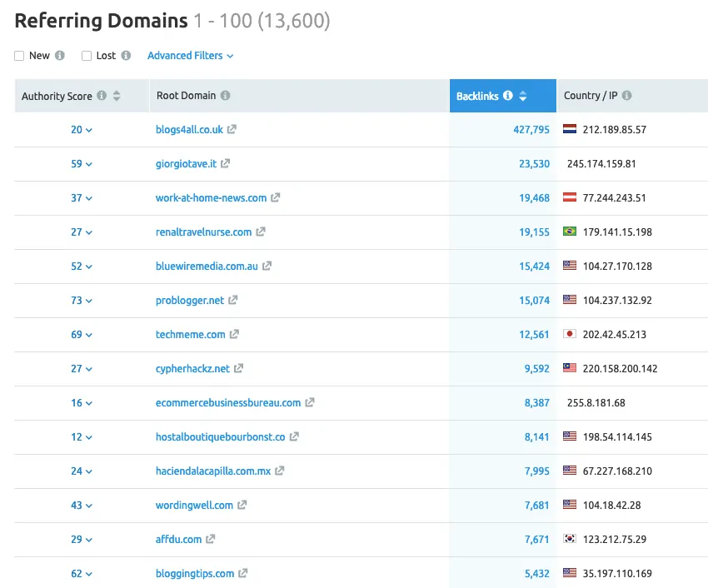
Task: Click the Referring Domains heading
Action: click(101, 21)
